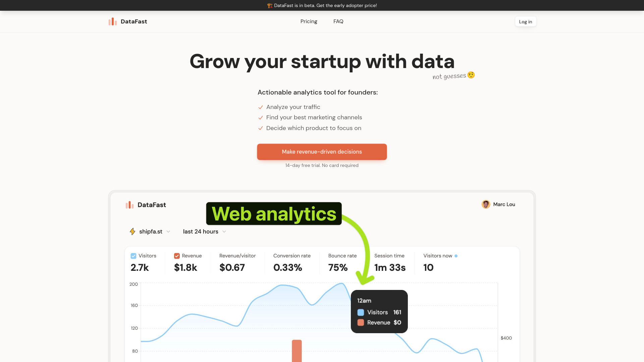
Task: Click the DataFast logo inside dashboard preview
Action: (x=129, y=205)
